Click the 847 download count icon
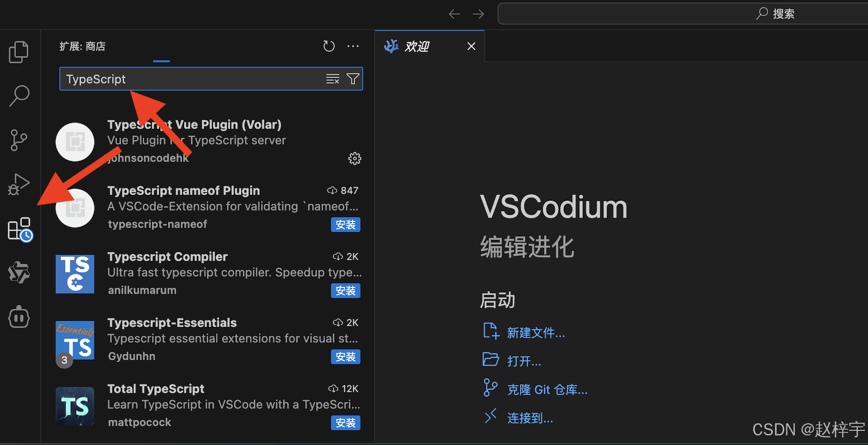Image resolution: width=868 pixels, height=445 pixels. click(x=332, y=191)
